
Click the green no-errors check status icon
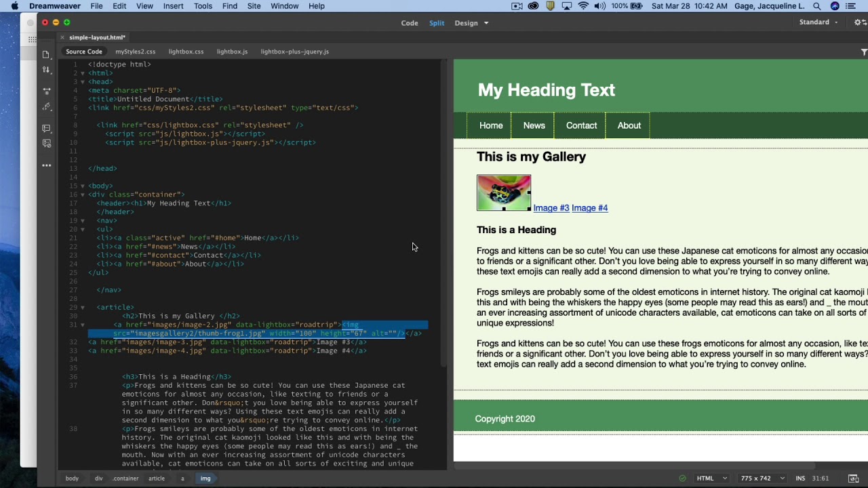click(x=682, y=479)
